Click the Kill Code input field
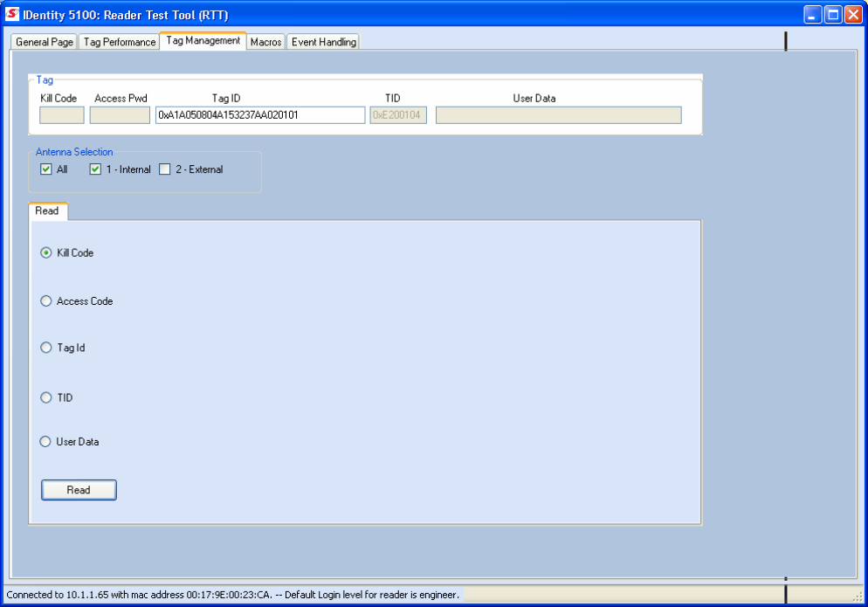This screenshot has width=868, height=607. (x=62, y=115)
